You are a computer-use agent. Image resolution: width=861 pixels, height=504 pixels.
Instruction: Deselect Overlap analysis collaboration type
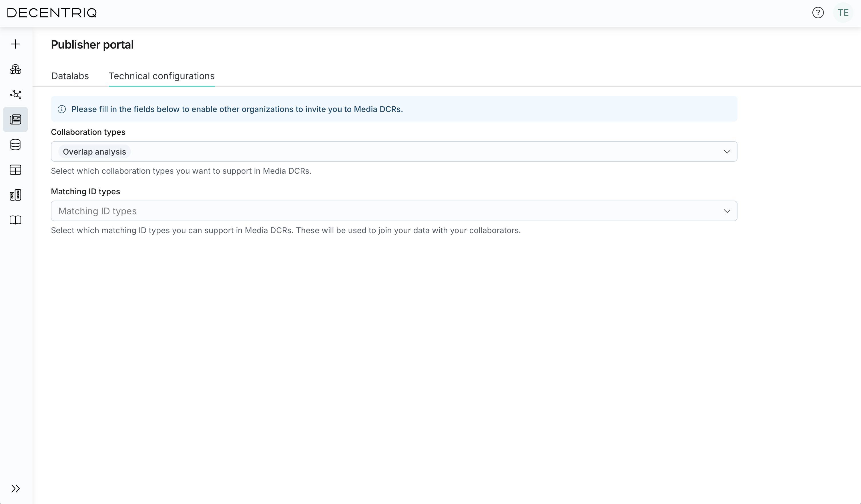click(94, 151)
